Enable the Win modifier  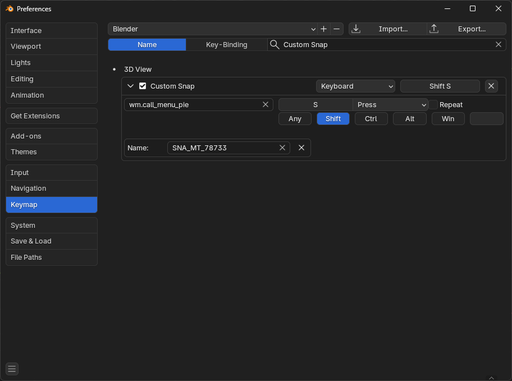(448, 119)
